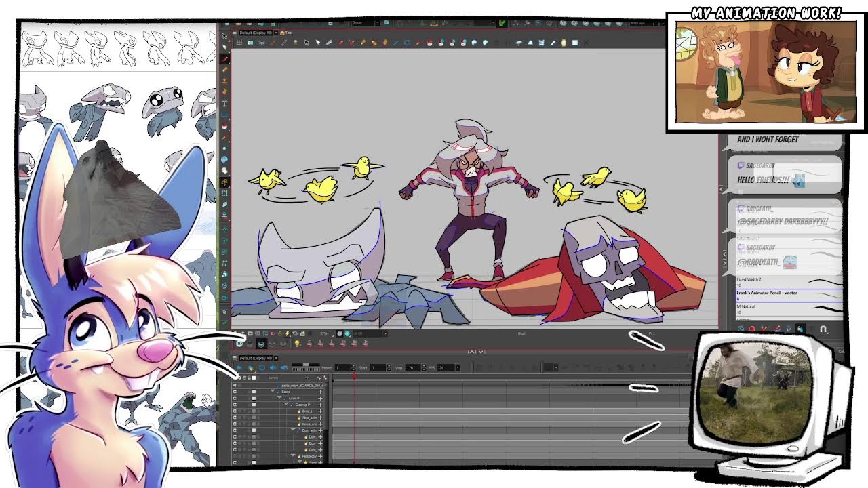Collapse the Perspective group triangle

(293, 455)
